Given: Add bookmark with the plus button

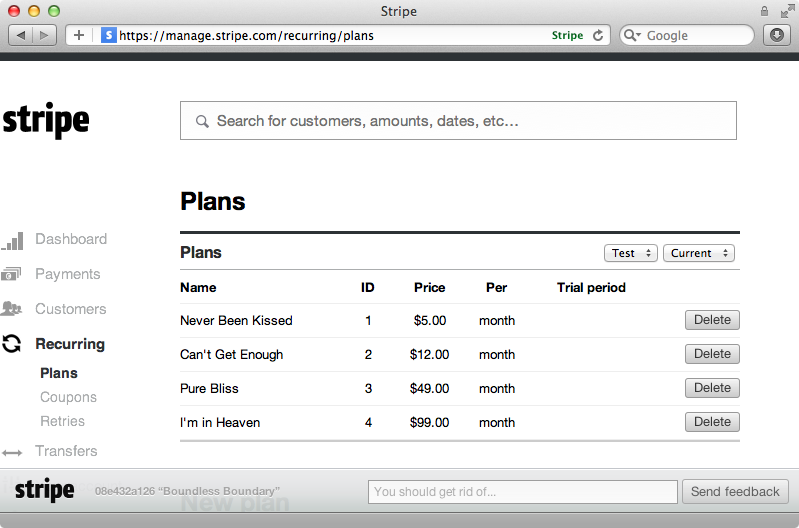Looking at the screenshot, I should coord(78,35).
